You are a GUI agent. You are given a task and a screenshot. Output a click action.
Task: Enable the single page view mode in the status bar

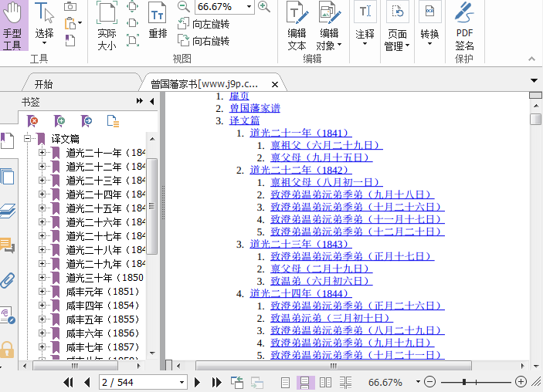pos(286,382)
